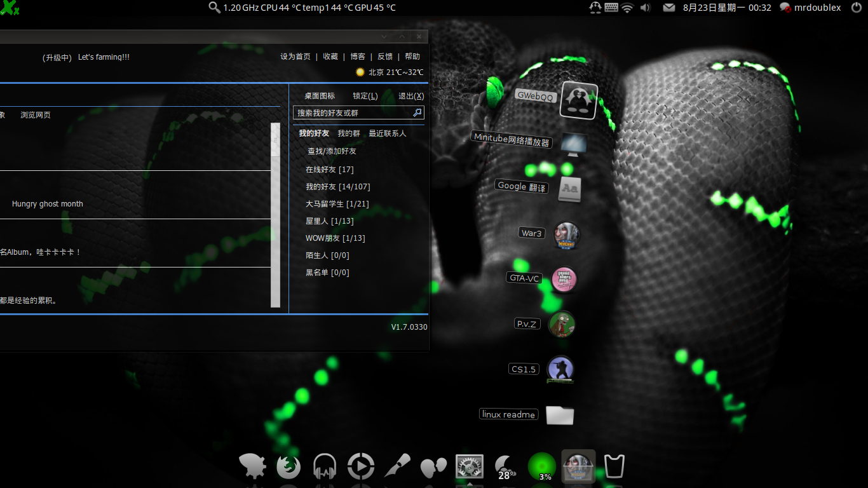Expand the 屋里人 [1/13] group
Viewport: 868px width, 488px height.
pyautogui.click(x=329, y=221)
